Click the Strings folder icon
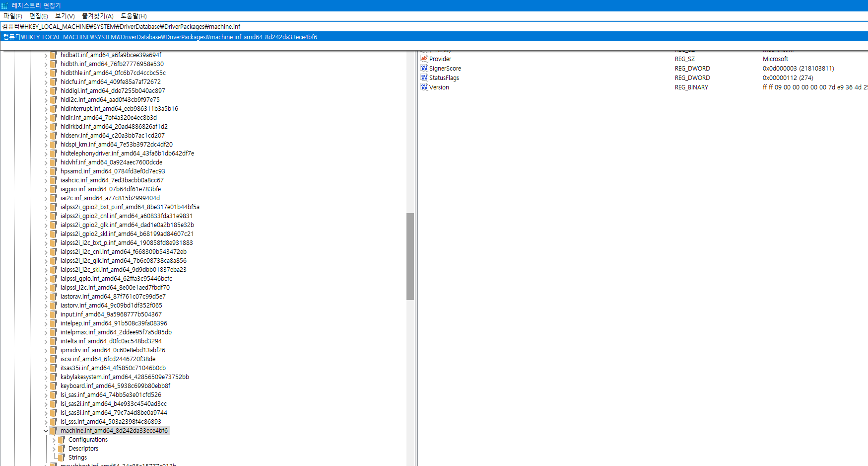 click(62, 458)
